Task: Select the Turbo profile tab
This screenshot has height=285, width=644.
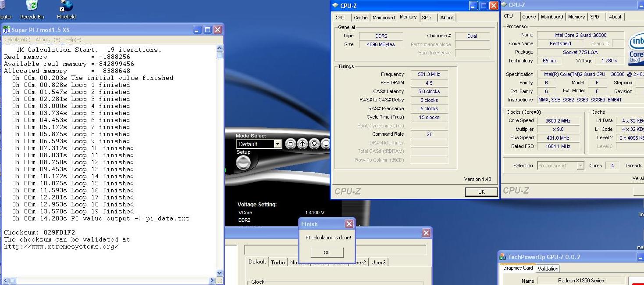Action: click(278, 263)
